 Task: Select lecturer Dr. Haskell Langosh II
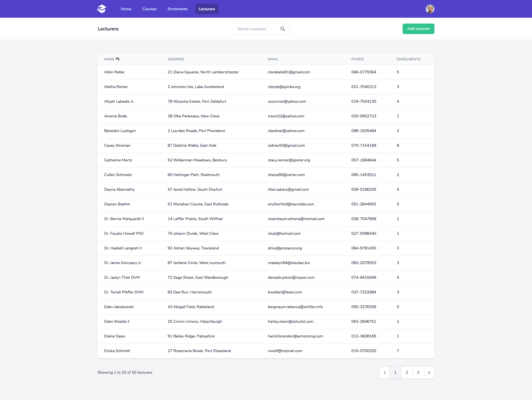(123, 248)
